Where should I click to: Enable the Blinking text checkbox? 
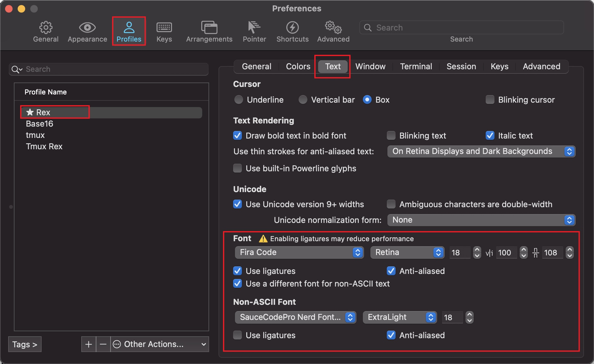coord(391,136)
